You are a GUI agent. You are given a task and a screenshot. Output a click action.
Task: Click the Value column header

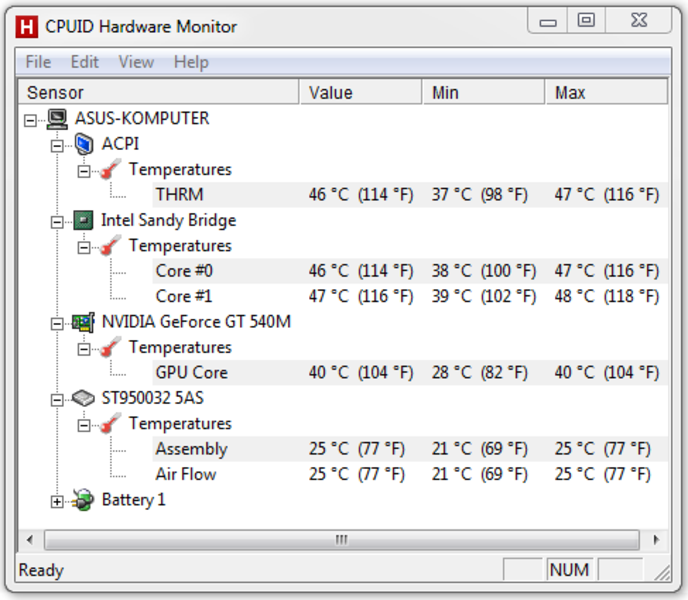tap(361, 92)
